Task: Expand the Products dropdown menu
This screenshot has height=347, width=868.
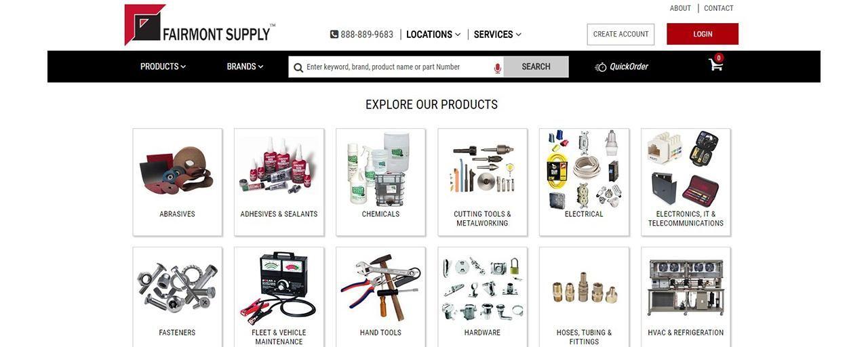Action: click(x=163, y=66)
